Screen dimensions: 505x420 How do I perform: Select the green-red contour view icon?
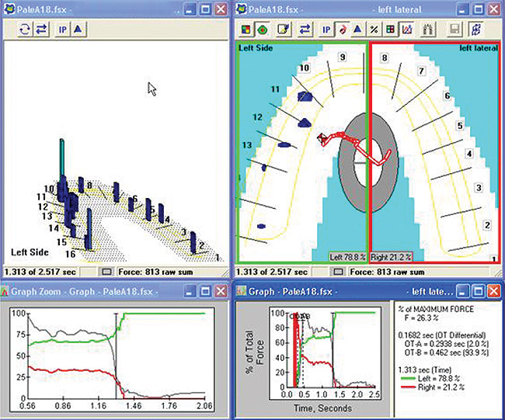click(x=262, y=30)
